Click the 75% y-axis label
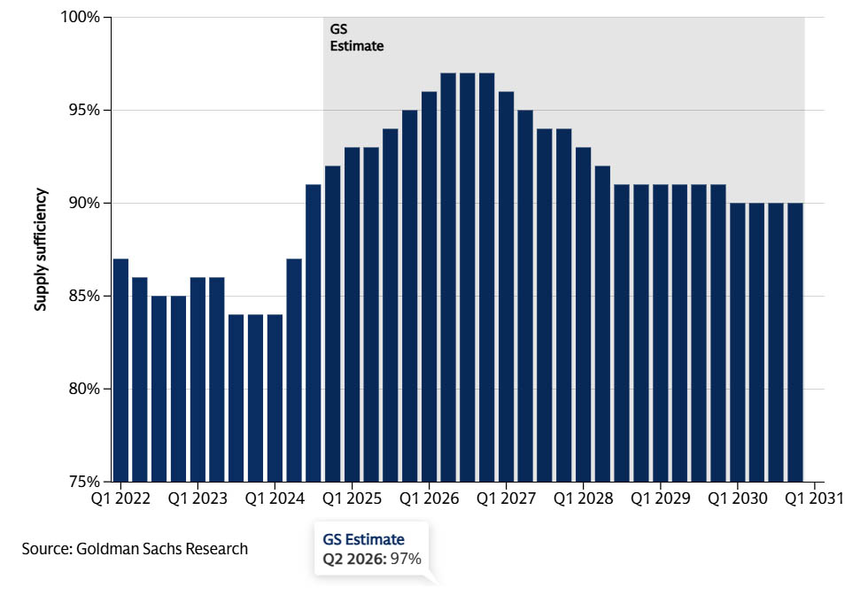Viewport: 868px width, 595px height. tap(84, 482)
